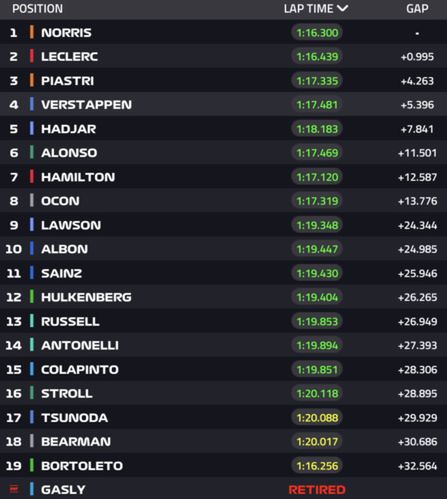Click Russell's teal team color marker

[32, 321]
